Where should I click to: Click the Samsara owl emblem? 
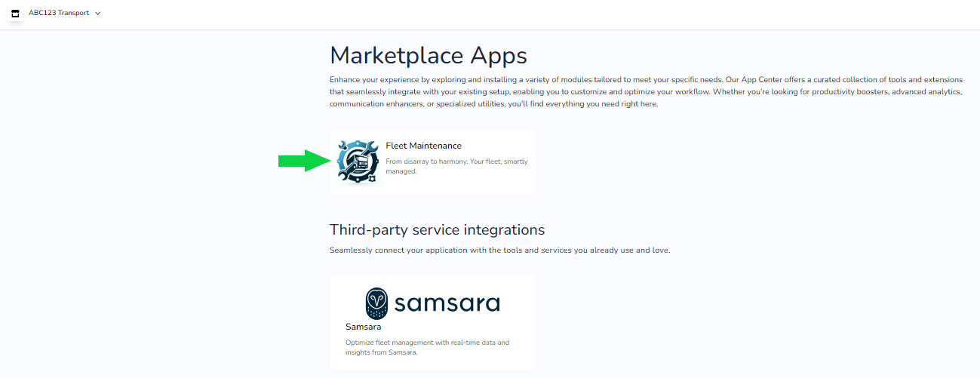click(x=376, y=303)
